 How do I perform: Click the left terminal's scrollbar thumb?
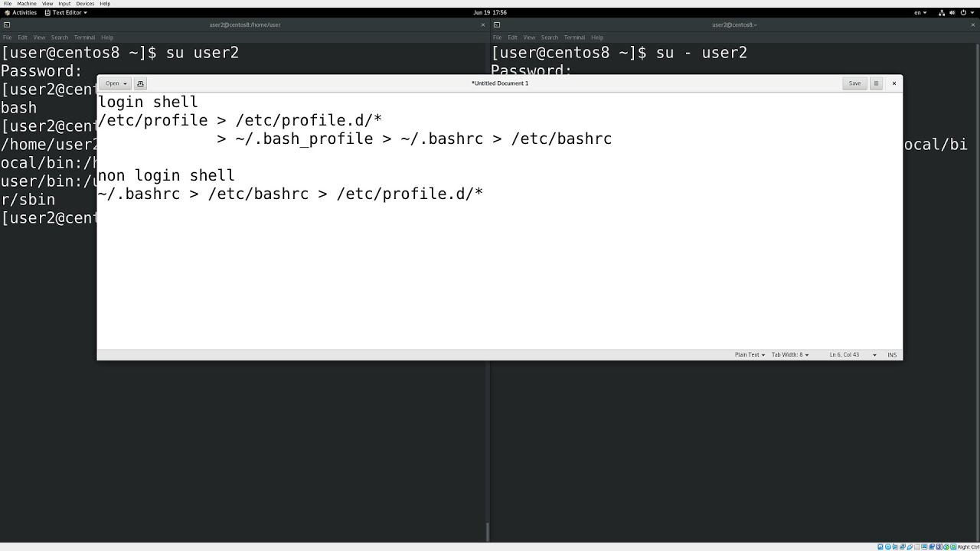488,532
